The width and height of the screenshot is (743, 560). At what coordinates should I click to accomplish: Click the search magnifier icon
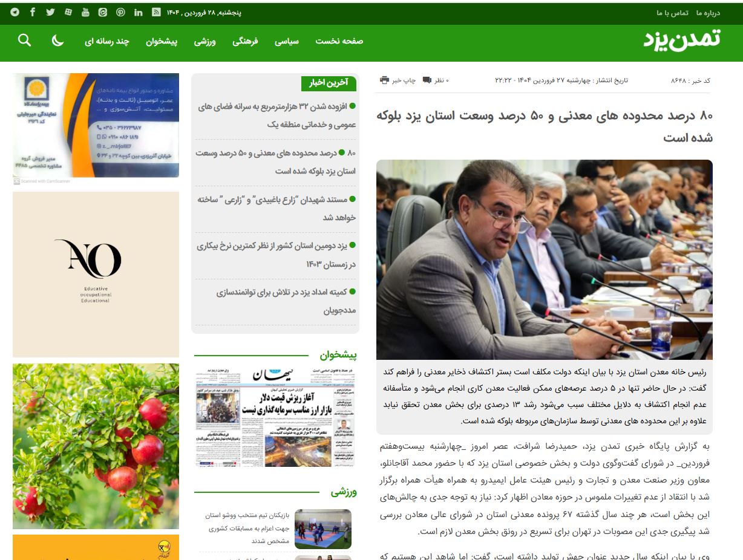(24, 40)
